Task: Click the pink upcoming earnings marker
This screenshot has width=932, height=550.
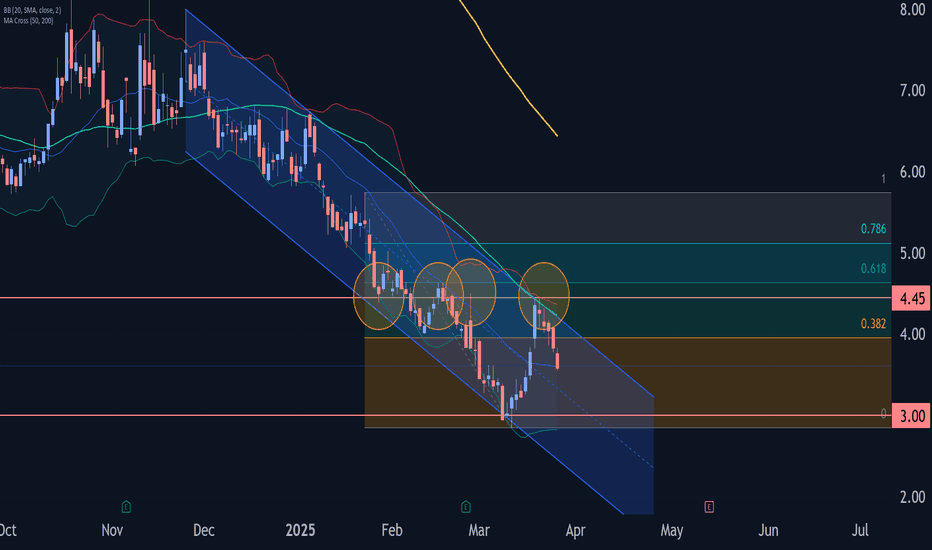Action: click(x=709, y=507)
